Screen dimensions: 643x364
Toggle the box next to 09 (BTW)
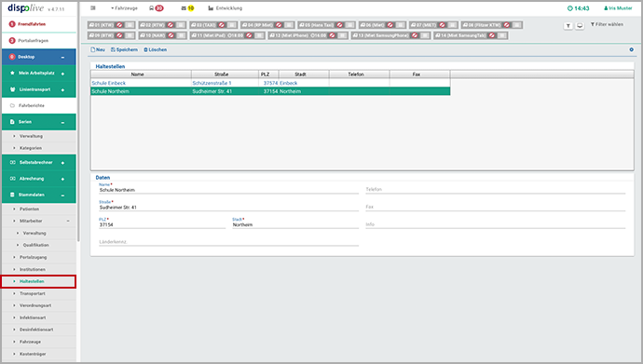pyautogui.click(x=130, y=35)
